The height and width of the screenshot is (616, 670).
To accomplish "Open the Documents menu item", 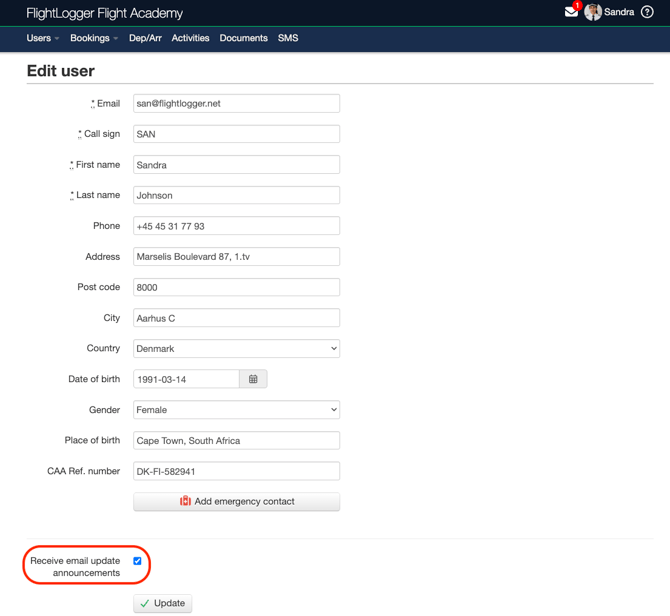I will (244, 38).
